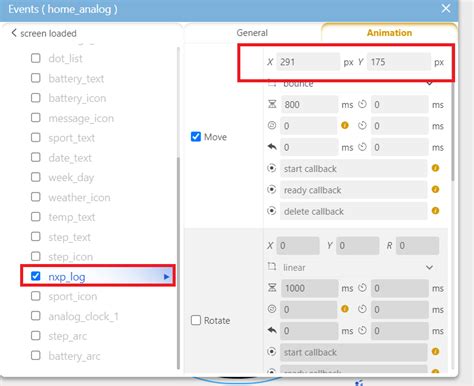This screenshot has height=386, width=474.
Task: Click the Rotate path curve icon
Action: (272, 267)
